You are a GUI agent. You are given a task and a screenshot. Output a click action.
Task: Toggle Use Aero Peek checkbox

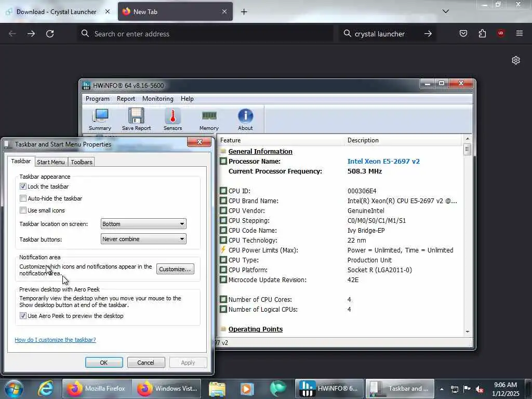(x=23, y=316)
